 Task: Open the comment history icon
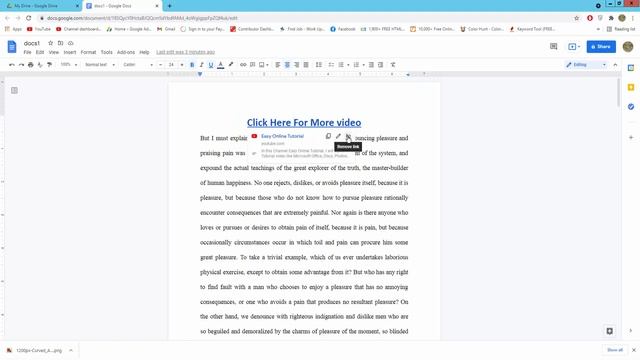point(553,47)
